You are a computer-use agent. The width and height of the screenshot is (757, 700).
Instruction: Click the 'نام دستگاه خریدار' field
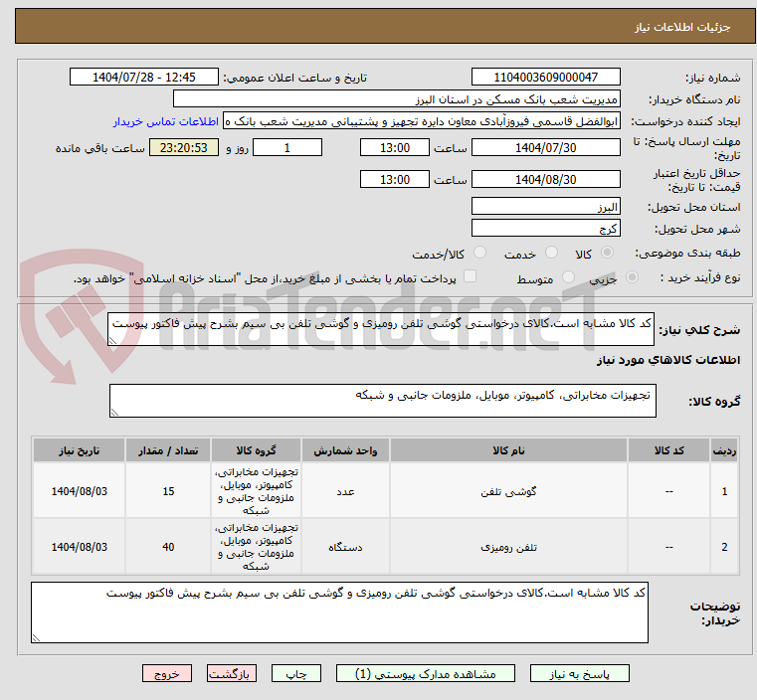pos(396,99)
